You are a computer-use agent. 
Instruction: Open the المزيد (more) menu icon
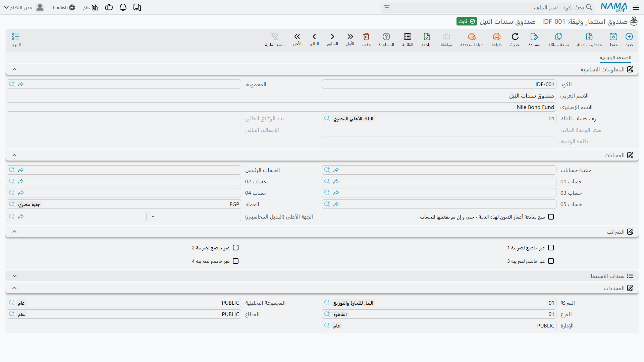click(x=16, y=37)
